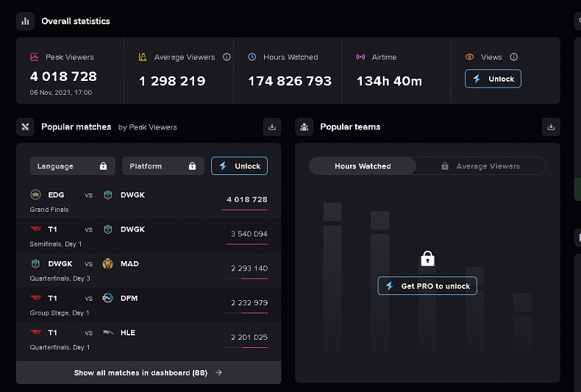Click Semifinals, Day 1 label

[56, 243]
